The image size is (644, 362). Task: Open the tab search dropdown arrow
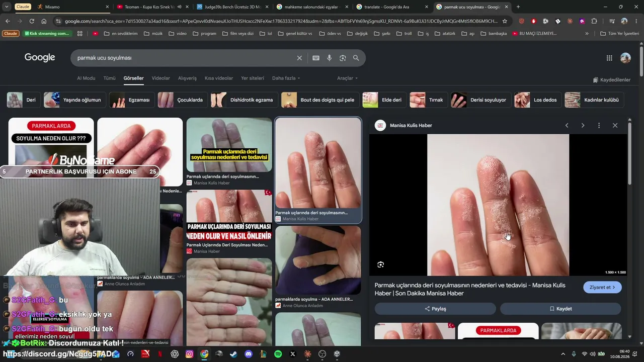click(x=7, y=7)
